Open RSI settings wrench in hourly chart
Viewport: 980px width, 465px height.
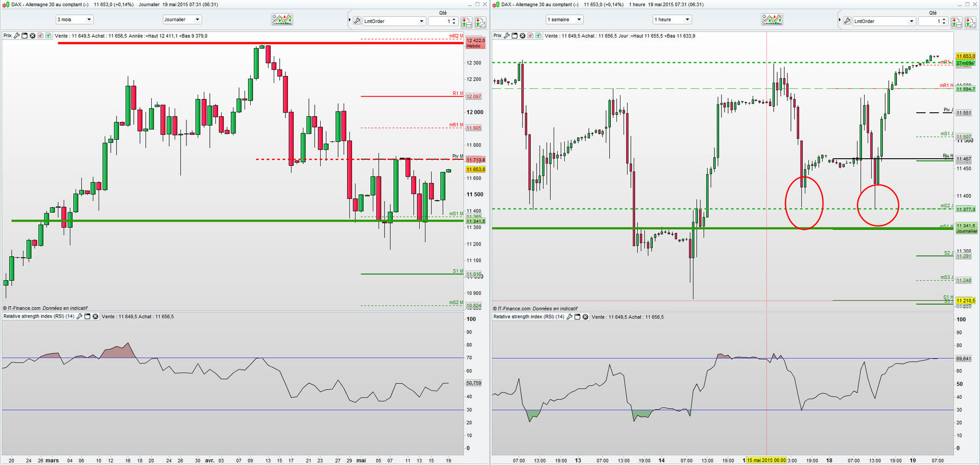(x=569, y=317)
